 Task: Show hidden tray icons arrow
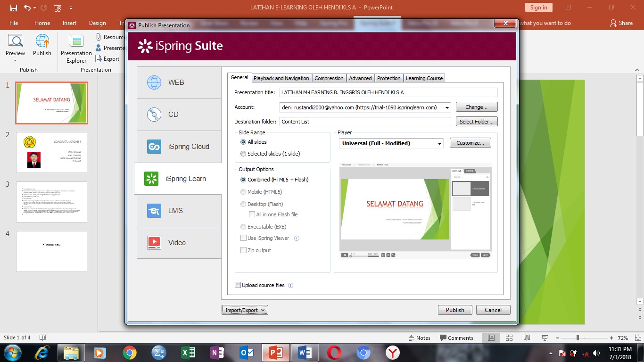(551, 353)
